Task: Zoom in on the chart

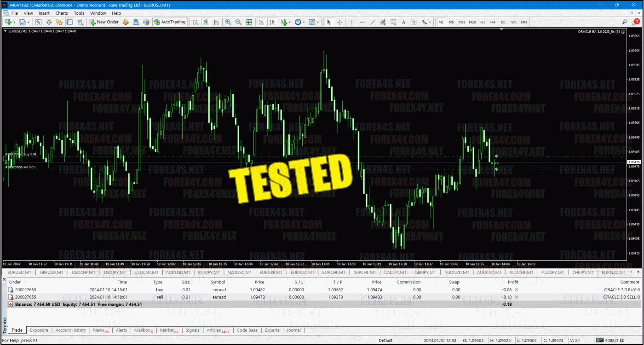Action: click(x=228, y=22)
